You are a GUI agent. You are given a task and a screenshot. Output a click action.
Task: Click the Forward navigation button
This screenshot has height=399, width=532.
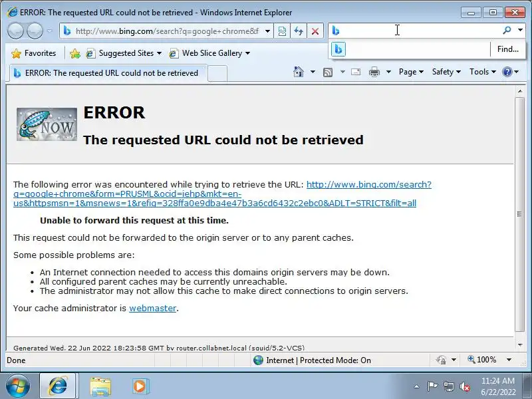pyautogui.click(x=35, y=31)
